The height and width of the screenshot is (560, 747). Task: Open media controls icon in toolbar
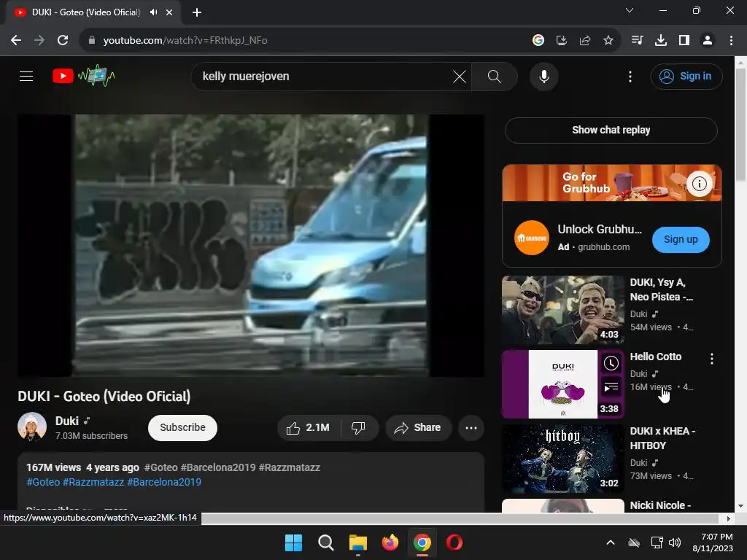coord(637,41)
